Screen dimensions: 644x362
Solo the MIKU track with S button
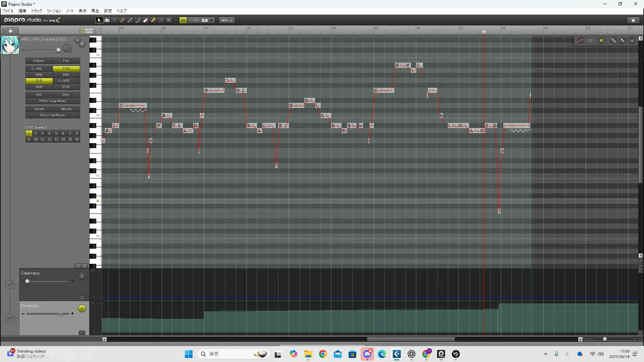[77, 41]
